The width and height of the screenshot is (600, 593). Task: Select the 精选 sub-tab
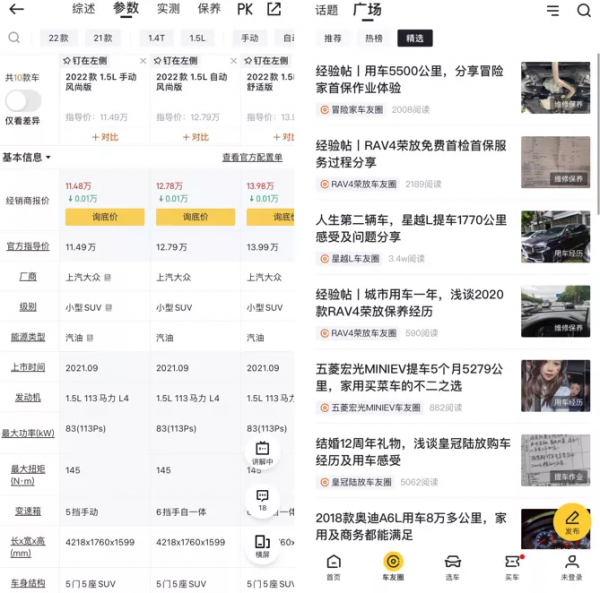click(415, 38)
